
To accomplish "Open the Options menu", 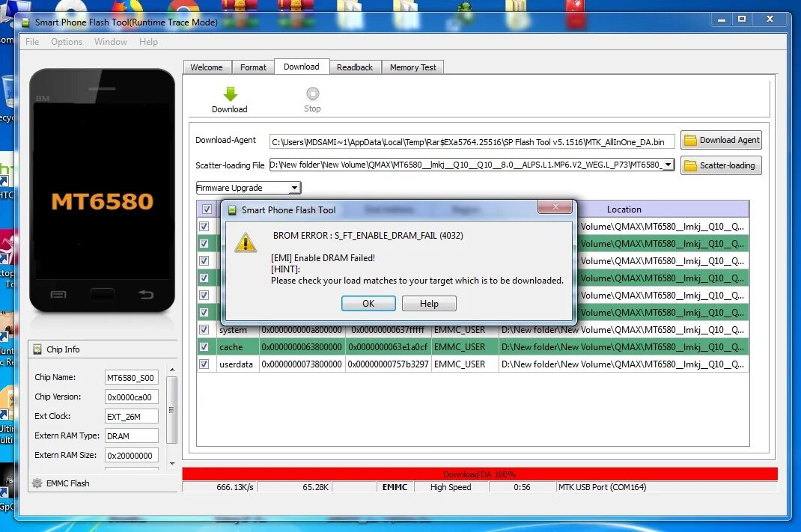I will 67,42.
